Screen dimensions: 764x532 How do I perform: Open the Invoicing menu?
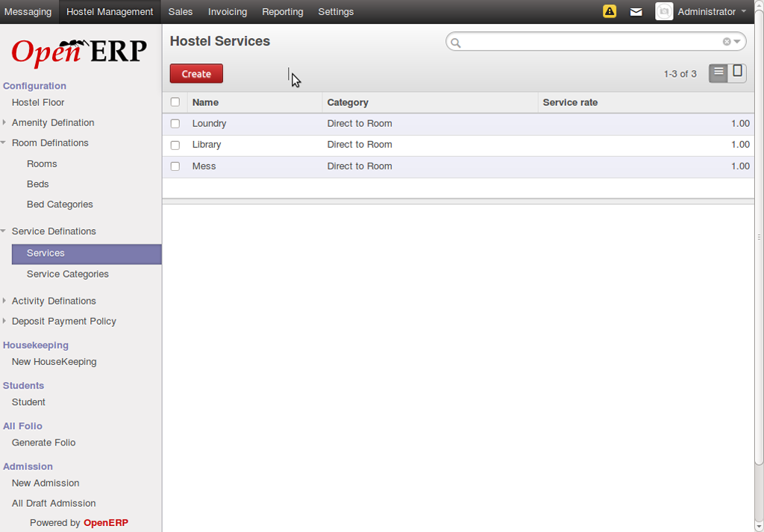point(228,12)
